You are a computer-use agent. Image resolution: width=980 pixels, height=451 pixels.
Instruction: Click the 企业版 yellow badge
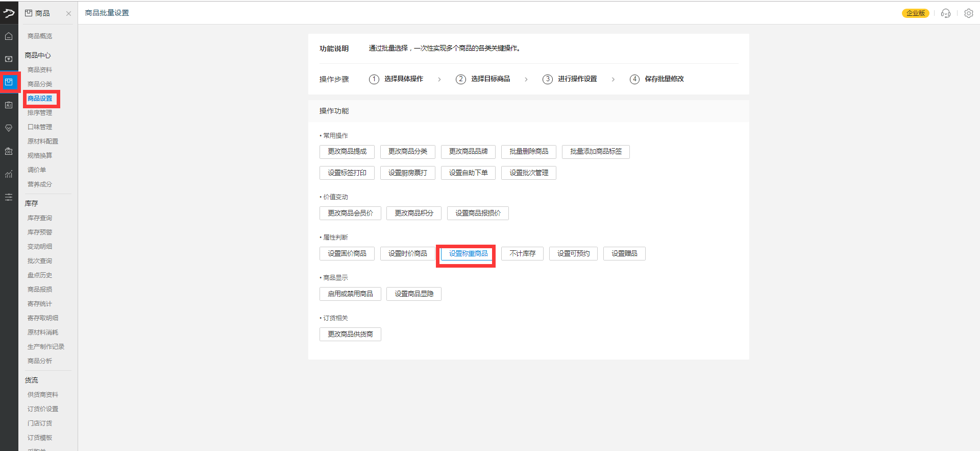point(916,13)
